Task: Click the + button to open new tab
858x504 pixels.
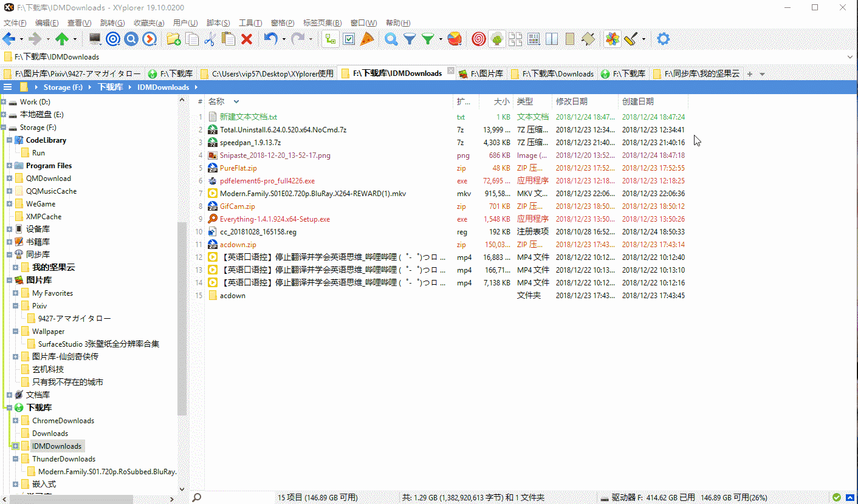Action: pyautogui.click(x=751, y=73)
